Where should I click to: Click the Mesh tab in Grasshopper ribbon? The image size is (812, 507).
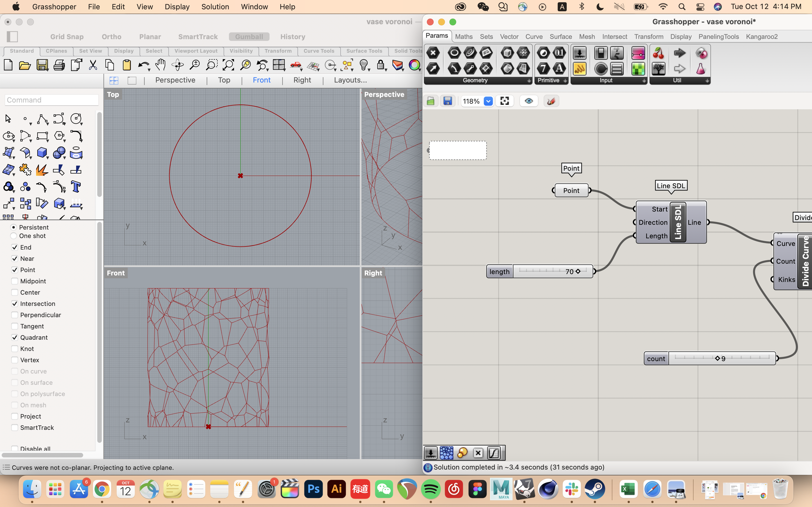586,36
